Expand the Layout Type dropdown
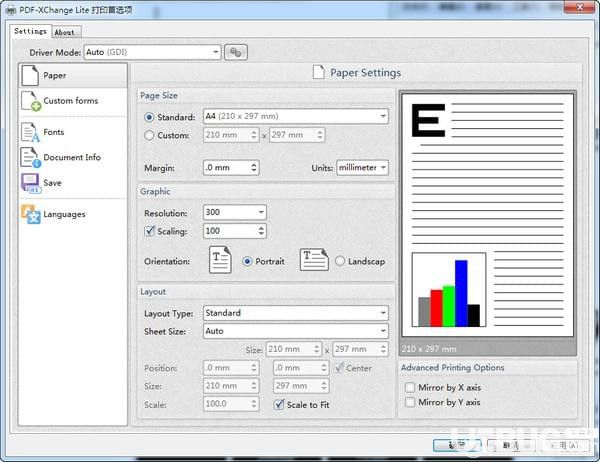This screenshot has width=600, height=462. coord(296,313)
